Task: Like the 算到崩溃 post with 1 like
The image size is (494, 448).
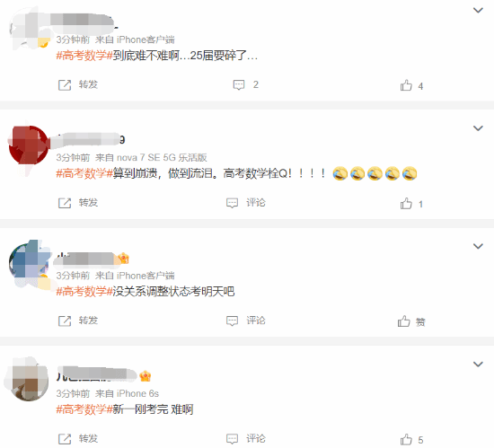Action: click(406, 204)
